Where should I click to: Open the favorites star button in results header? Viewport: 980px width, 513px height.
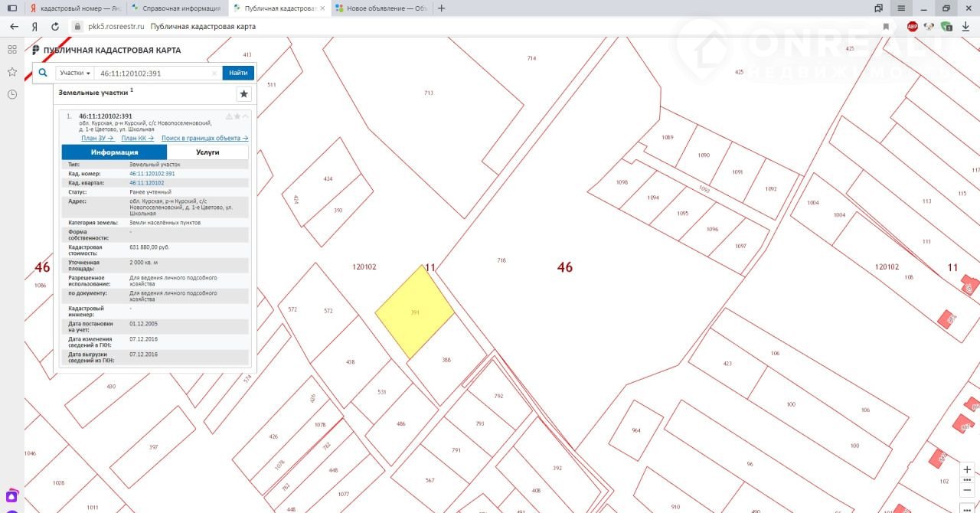click(x=243, y=93)
